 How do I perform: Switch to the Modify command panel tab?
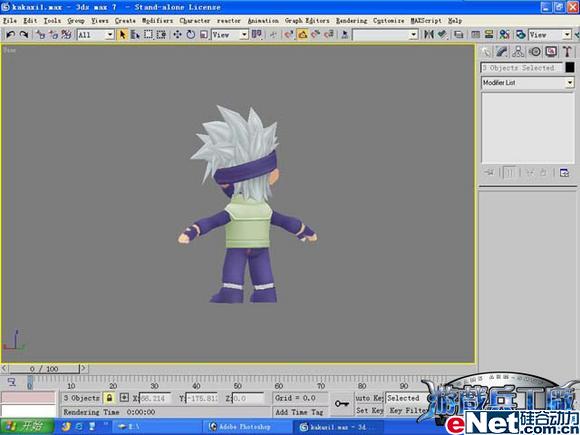pyautogui.click(x=502, y=52)
